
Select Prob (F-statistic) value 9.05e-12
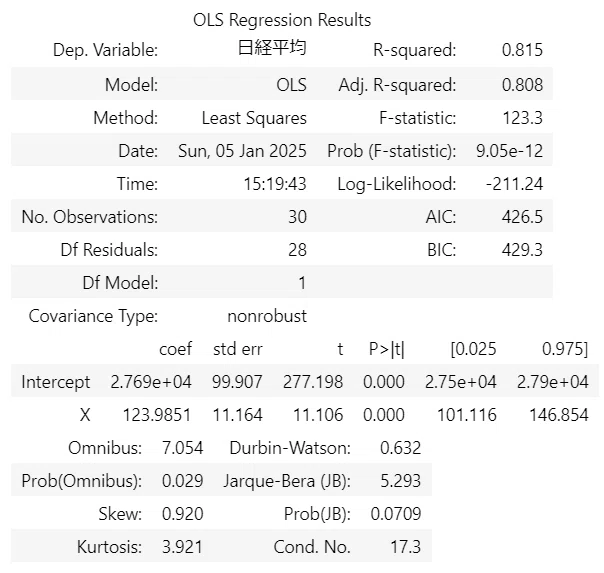pos(509,151)
